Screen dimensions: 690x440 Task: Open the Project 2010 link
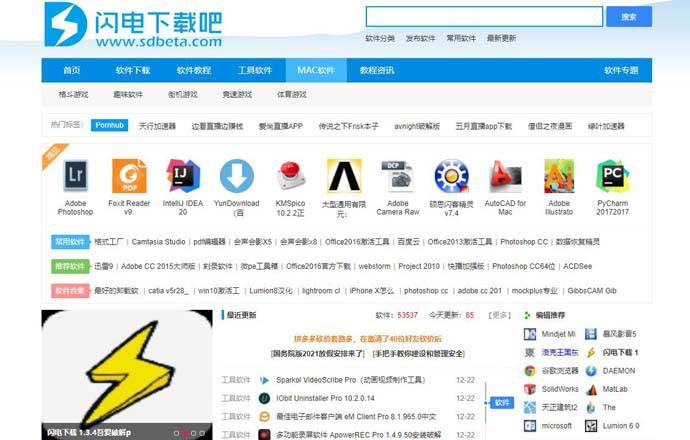[x=419, y=266]
